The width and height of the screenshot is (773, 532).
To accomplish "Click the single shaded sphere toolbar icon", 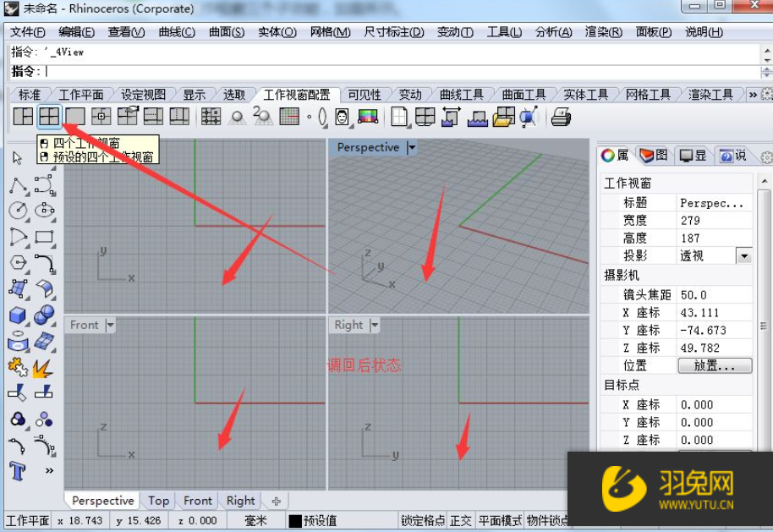I will click(237, 118).
